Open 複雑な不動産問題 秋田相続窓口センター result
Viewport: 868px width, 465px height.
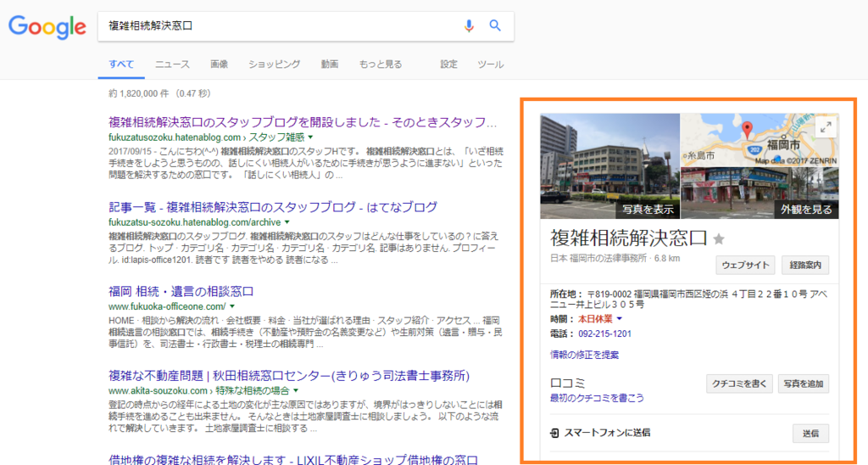tap(289, 376)
